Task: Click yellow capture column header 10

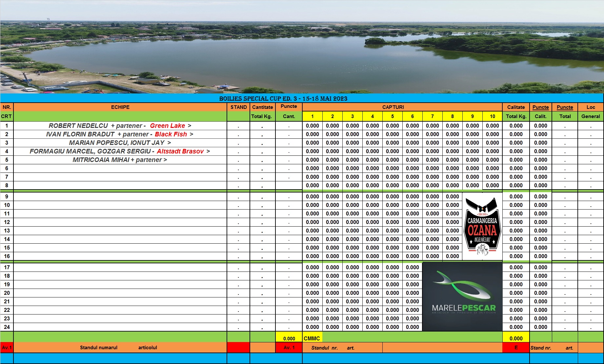Action: (493, 116)
